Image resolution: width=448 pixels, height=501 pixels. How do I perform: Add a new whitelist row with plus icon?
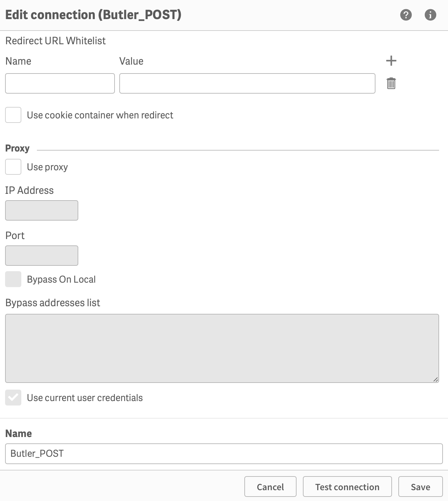point(391,60)
